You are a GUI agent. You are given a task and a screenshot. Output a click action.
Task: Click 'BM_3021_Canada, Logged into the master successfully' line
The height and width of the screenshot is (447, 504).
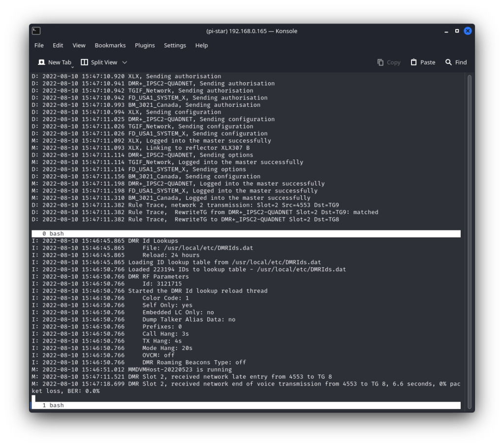(x=171, y=198)
